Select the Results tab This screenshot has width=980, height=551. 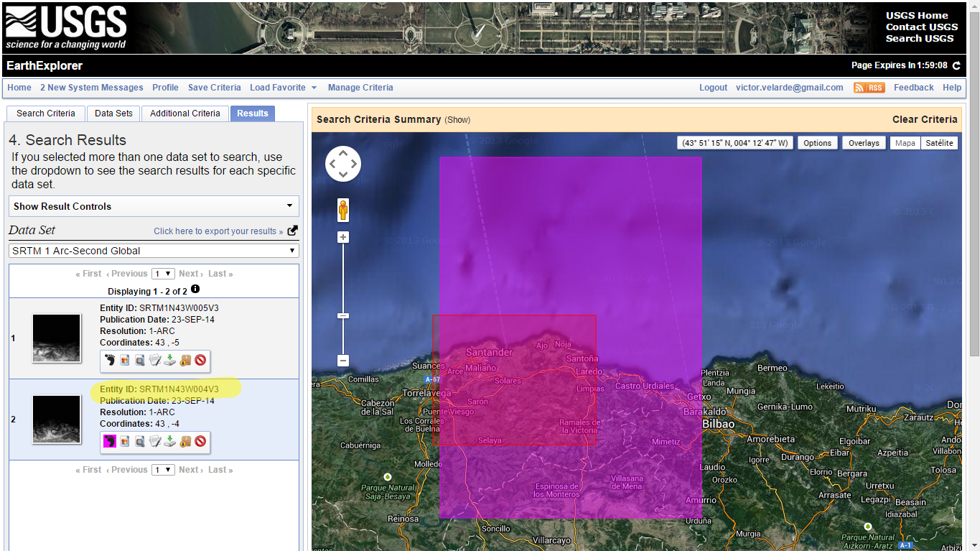pos(253,114)
